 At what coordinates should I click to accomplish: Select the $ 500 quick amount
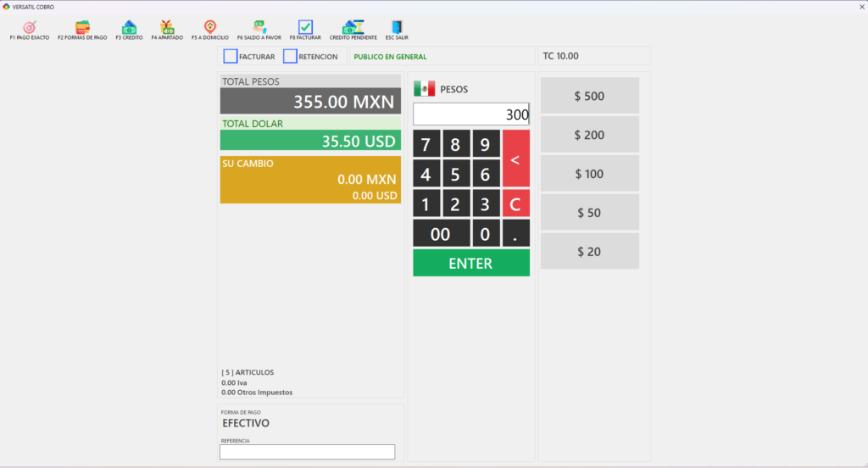click(590, 96)
